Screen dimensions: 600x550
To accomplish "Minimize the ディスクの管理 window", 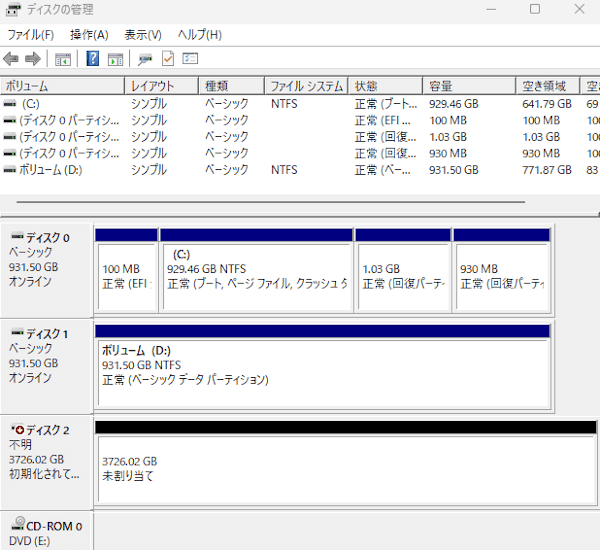I will 491,9.
